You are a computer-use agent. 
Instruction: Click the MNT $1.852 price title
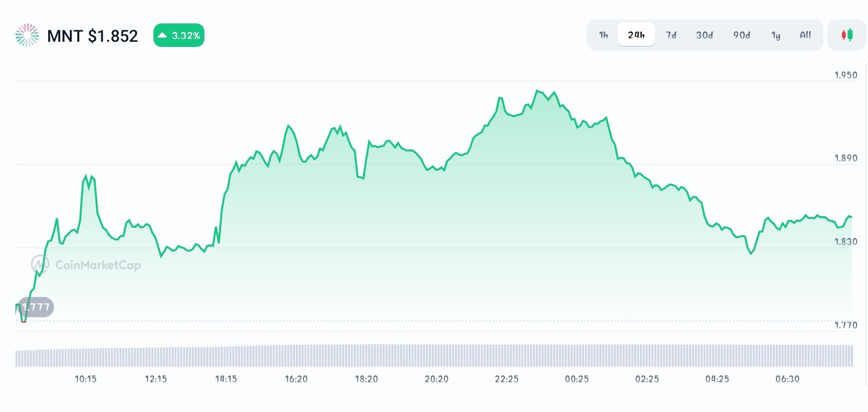coord(92,36)
